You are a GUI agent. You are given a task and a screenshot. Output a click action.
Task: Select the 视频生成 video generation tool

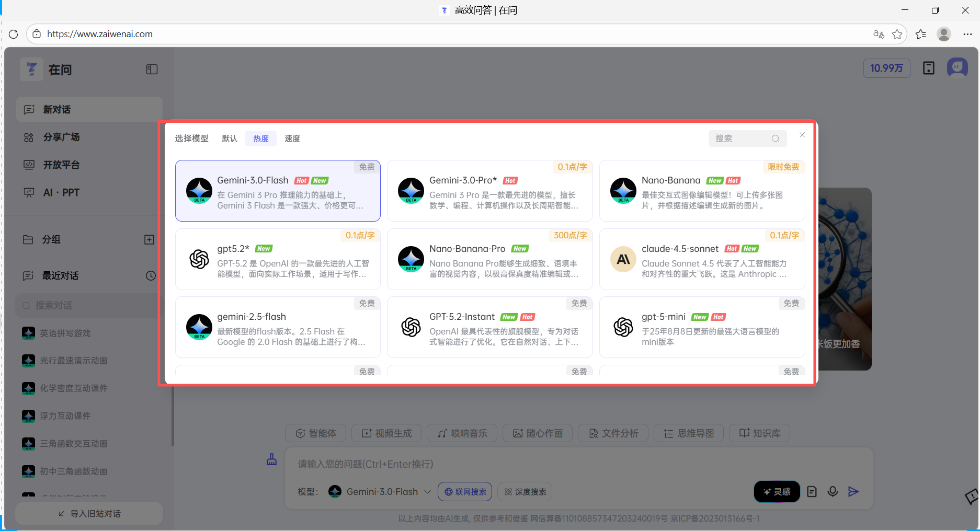point(386,433)
